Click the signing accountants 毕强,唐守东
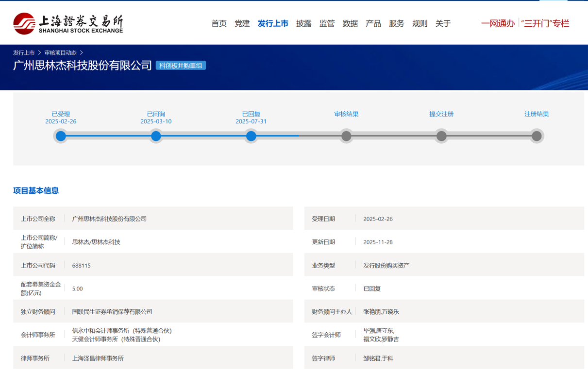Viewport: 588px width, 373px height. click(x=379, y=331)
